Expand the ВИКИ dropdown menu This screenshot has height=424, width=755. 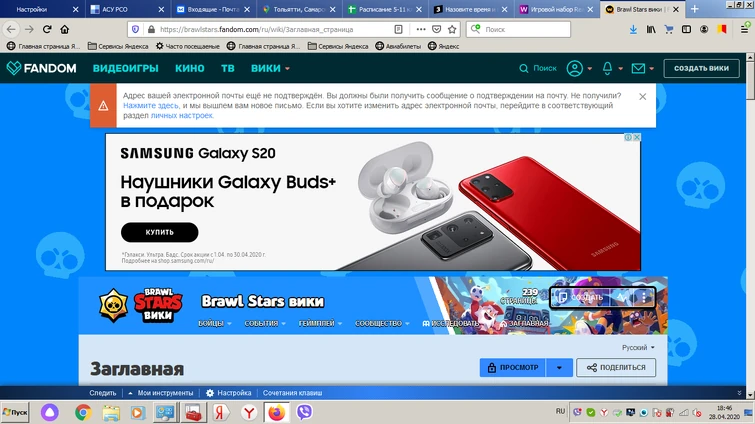pyautogui.click(x=270, y=68)
